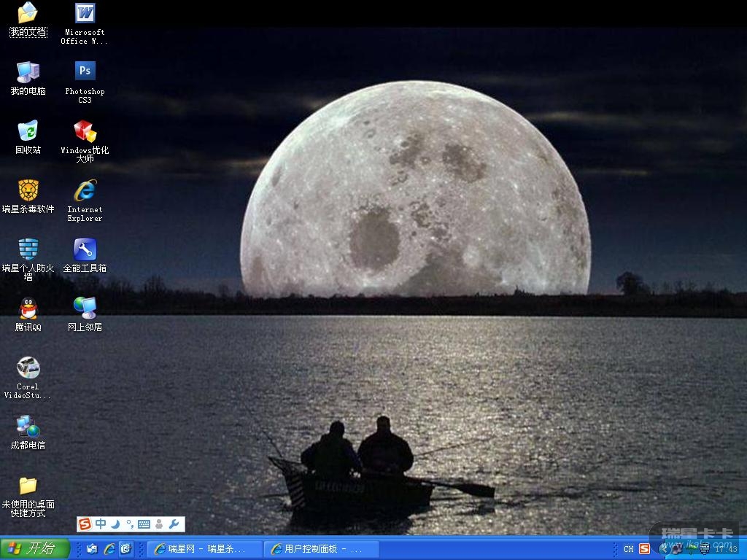
Task: Select the Microsoft Office Word shortcut
Action: point(85,13)
